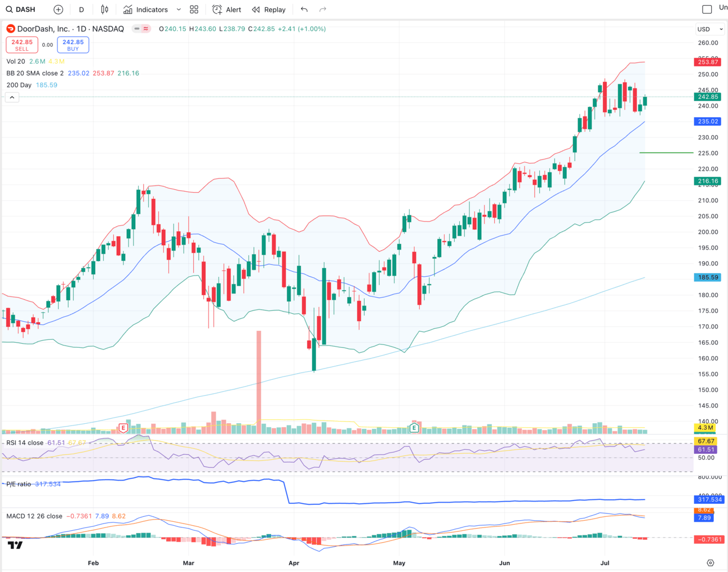Start Bar Replay mode
This screenshot has height=572, width=728.
(269, 10)
